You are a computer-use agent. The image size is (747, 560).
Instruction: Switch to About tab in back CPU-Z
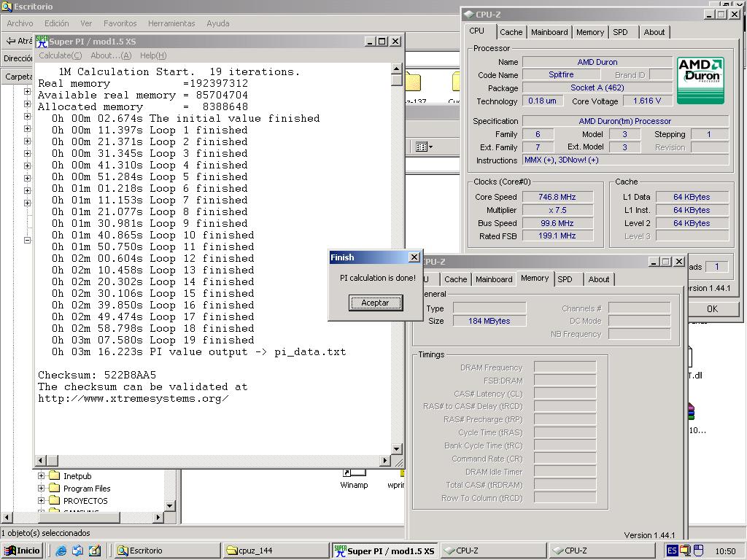pos(654,32)
